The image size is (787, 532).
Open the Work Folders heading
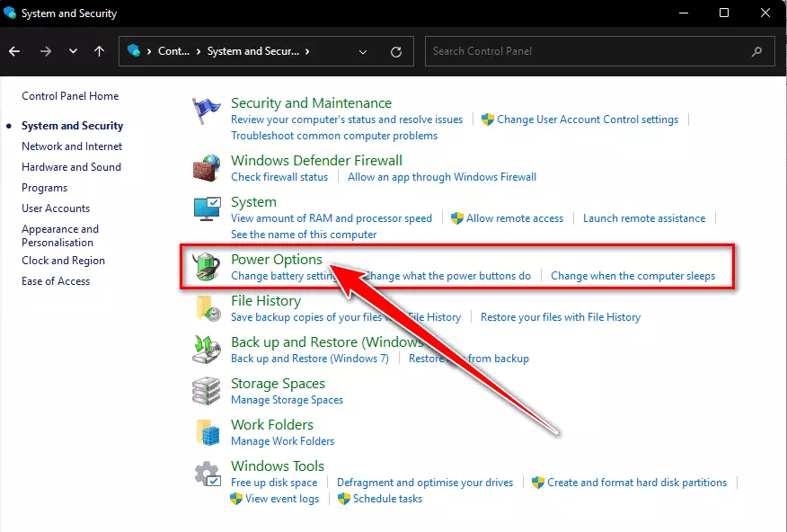click(272, 424)
